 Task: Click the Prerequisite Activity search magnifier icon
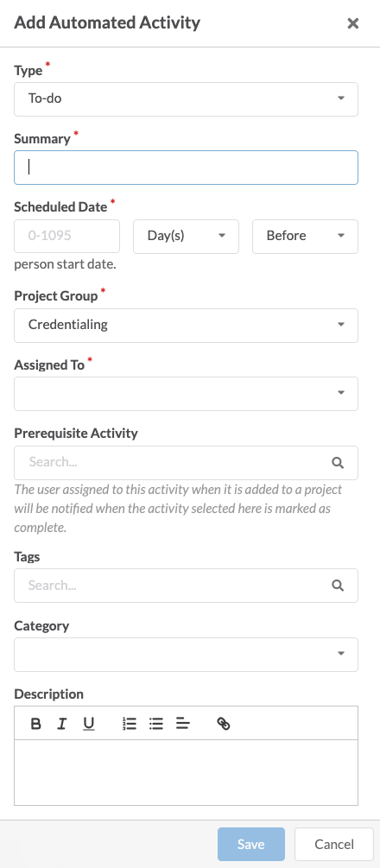click(338, 463)
